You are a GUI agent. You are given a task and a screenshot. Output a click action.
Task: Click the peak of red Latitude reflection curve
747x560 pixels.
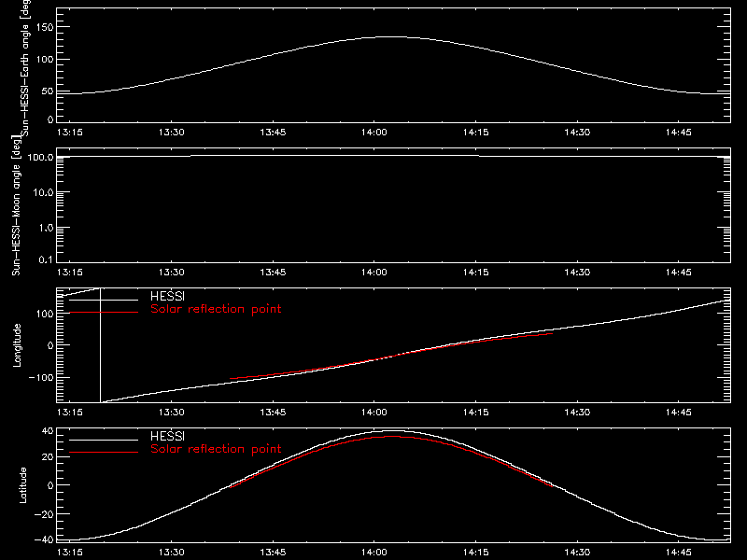pyautogui.click(x=393, y=437)
